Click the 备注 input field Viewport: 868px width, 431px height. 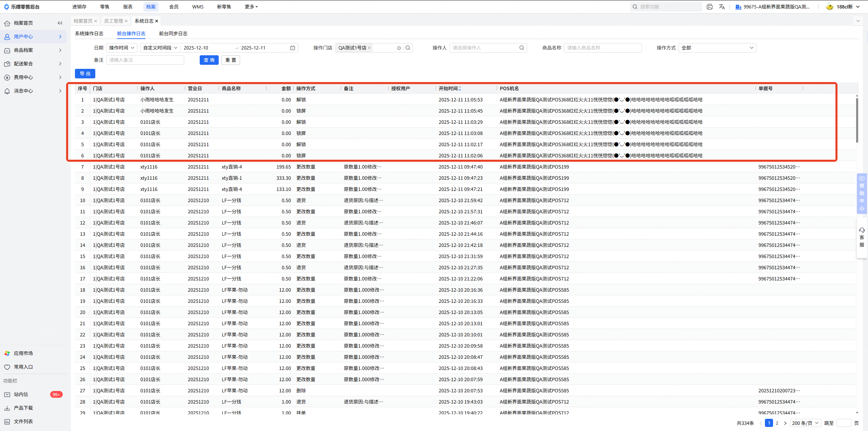(145, 60)
